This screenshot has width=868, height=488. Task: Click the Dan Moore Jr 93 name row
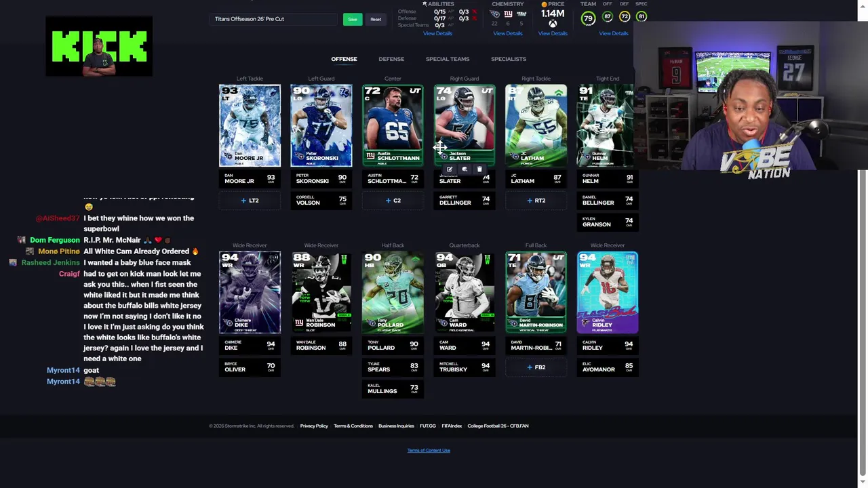point(250,178)
